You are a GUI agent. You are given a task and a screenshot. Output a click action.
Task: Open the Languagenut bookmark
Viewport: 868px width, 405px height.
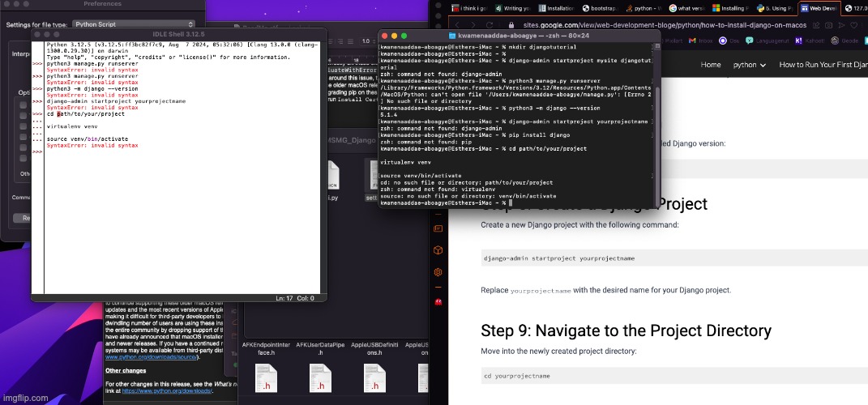(768, 41)
